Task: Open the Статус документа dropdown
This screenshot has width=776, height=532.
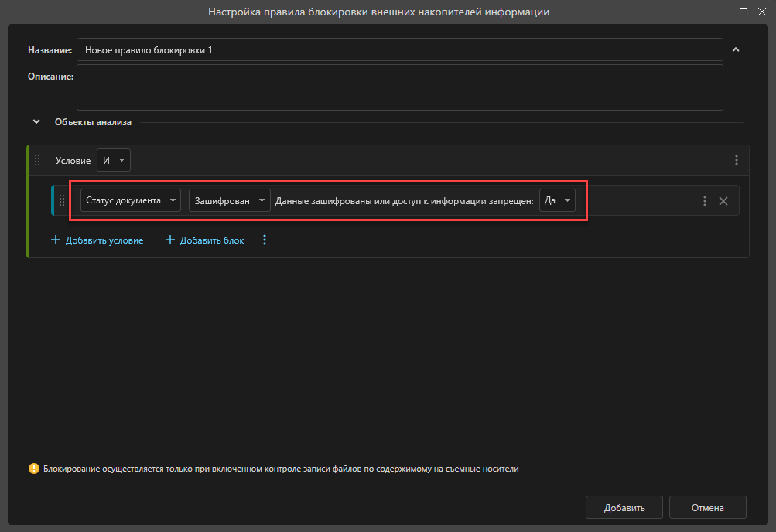Action: (x=131, y=200)
